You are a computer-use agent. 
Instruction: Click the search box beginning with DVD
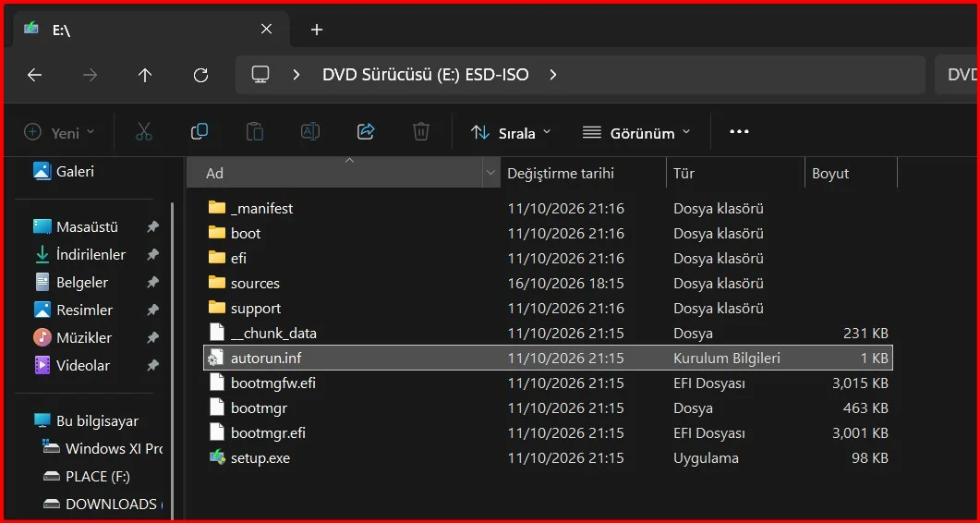coord(956,75)
